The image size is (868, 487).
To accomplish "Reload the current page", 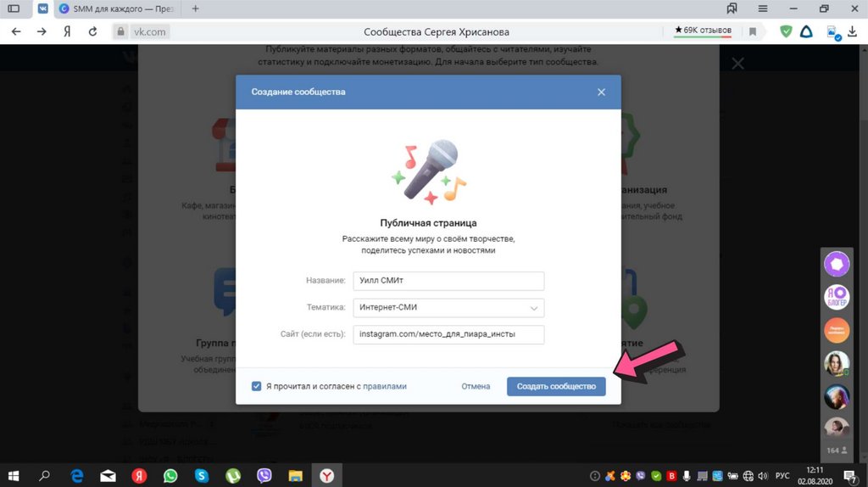I will 92,31.
